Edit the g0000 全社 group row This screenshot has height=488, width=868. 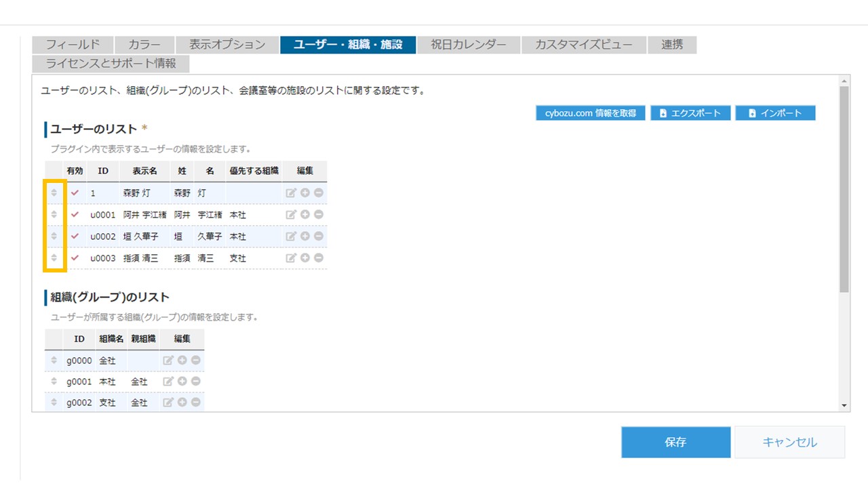point(168,361)
